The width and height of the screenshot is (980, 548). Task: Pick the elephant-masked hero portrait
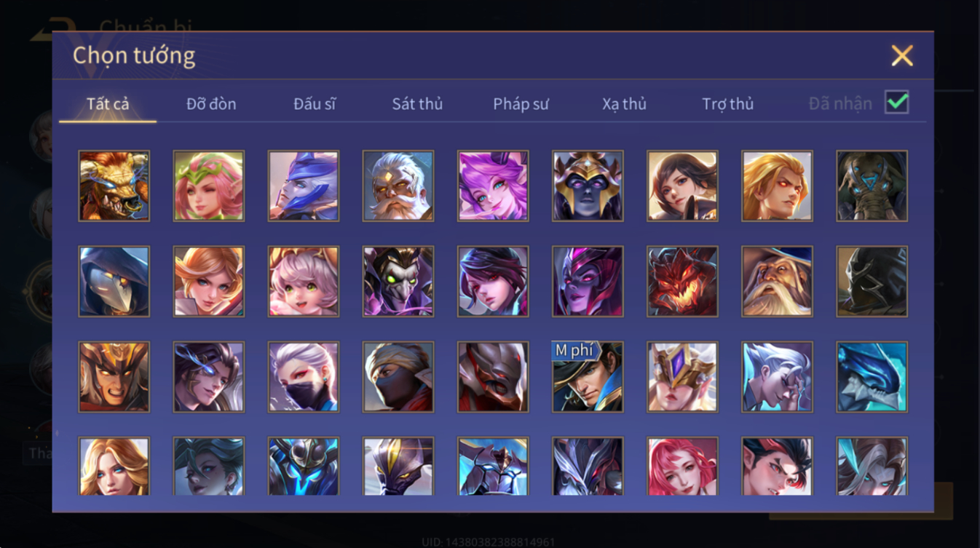(872, 186)
